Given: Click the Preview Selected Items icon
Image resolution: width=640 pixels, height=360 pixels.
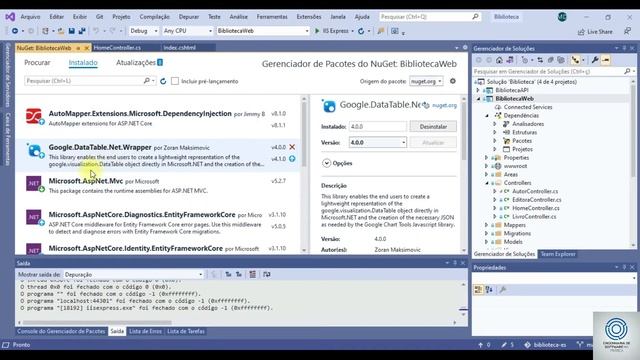Looking at the screenshot, I should tap(606, 60).
